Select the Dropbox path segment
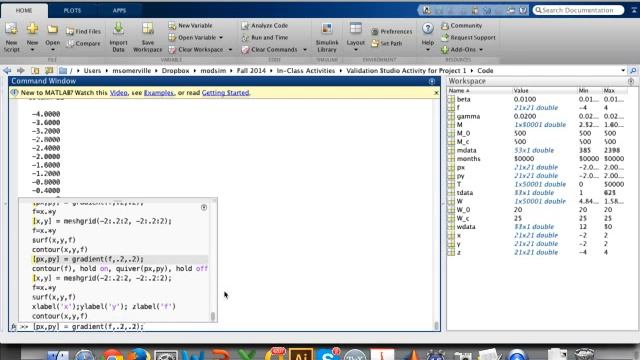640x360 pixels. pyautogui.click(x=176, y=71)
